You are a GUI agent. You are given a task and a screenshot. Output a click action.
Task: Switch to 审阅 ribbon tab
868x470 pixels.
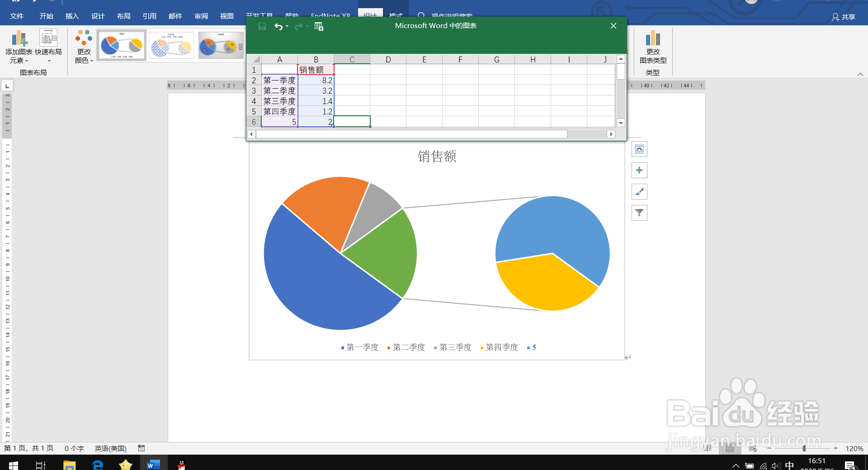[201, 16]
